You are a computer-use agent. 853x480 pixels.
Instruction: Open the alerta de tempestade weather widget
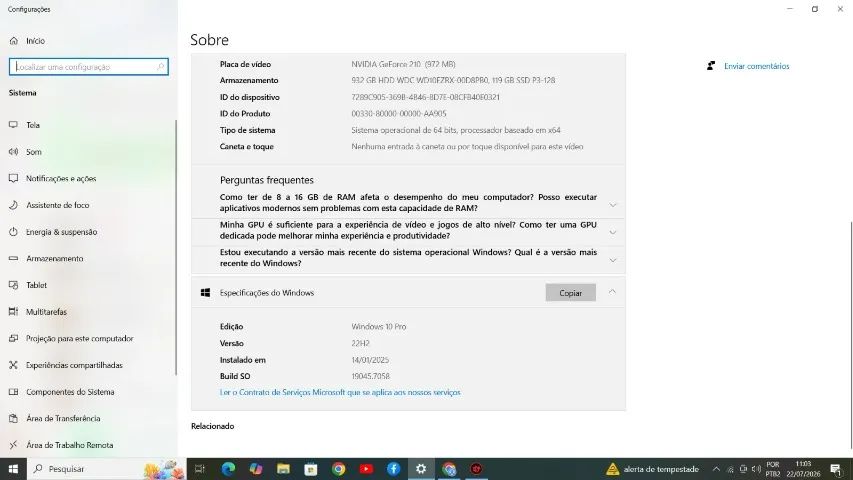tap(652, 469)
